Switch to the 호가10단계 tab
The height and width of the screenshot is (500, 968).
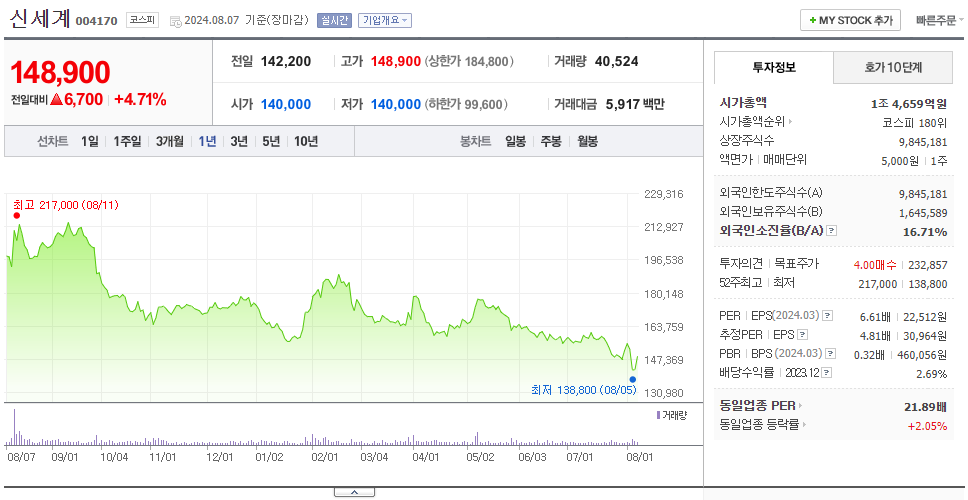[x=893, y=67]
